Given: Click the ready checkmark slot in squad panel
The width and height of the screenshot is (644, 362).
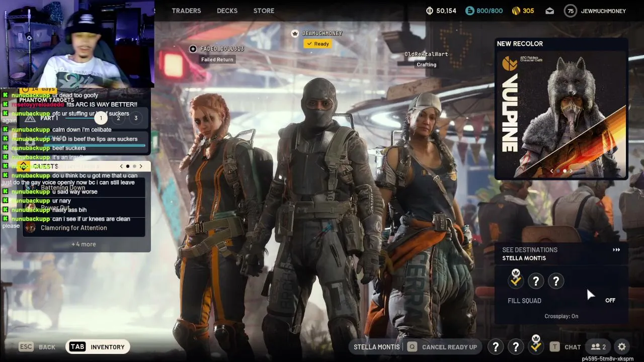Looking at the screenshot, I should click(516, 281).
